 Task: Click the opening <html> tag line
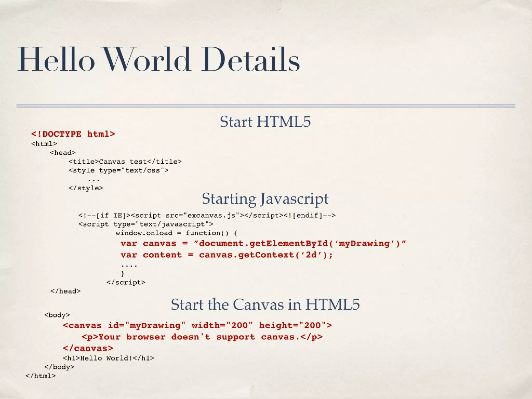pyautogui.click(x=44, y=144)
